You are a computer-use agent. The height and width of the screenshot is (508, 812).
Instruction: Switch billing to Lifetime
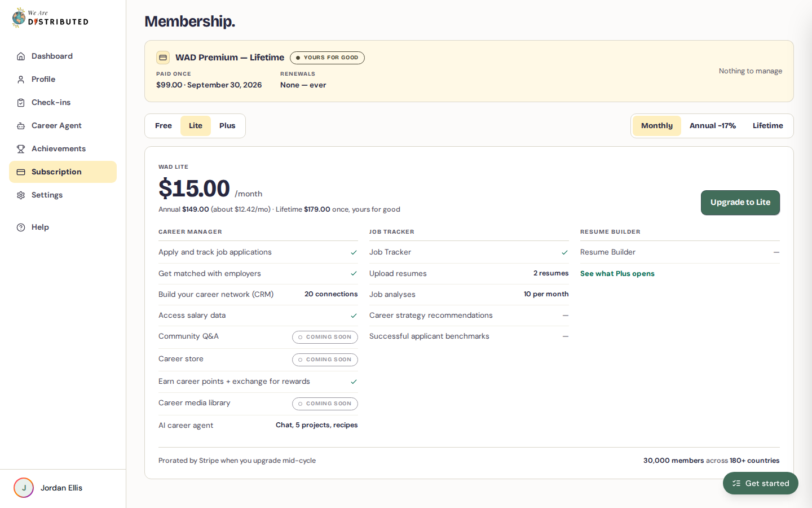[768, 126]
